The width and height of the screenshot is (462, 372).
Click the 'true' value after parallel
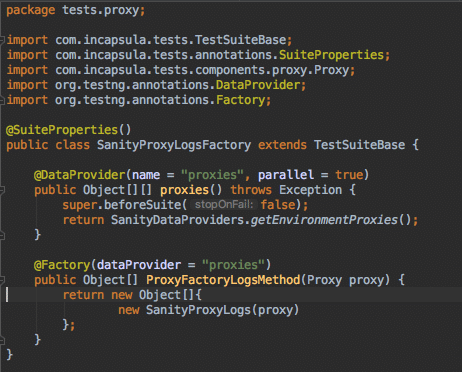[x=349, y=175]
